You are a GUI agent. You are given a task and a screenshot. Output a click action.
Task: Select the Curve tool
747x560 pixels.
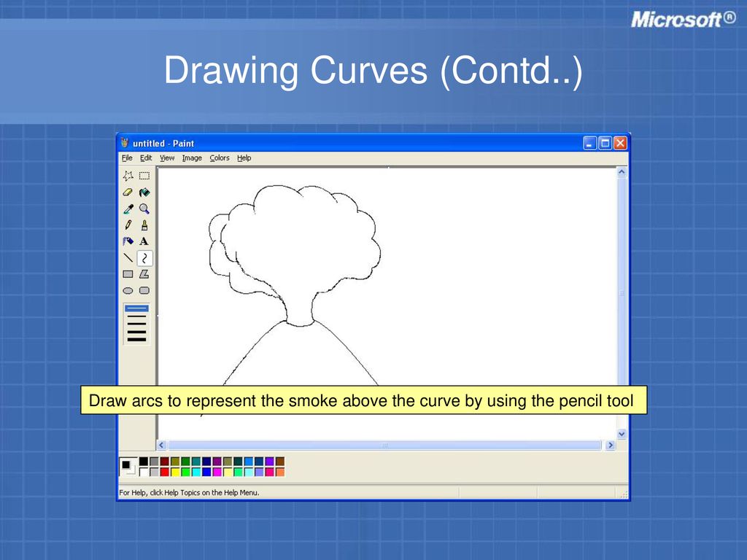click(144, 258)
